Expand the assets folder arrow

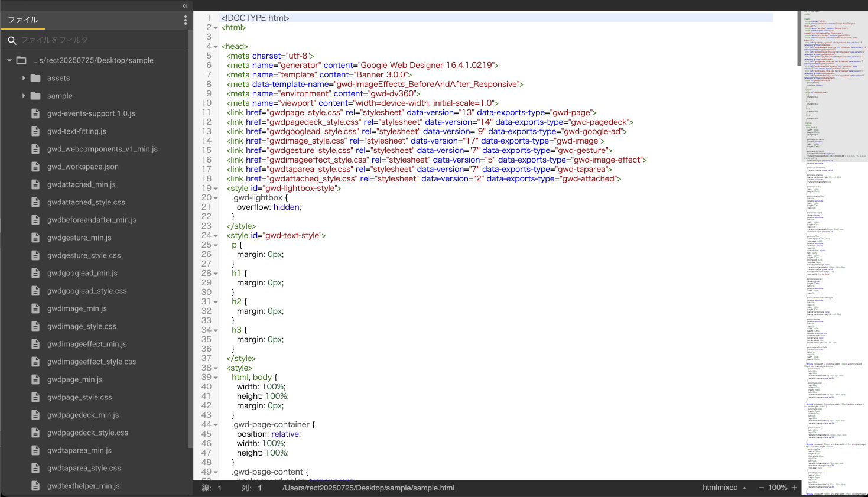click(x=24, y=78)
